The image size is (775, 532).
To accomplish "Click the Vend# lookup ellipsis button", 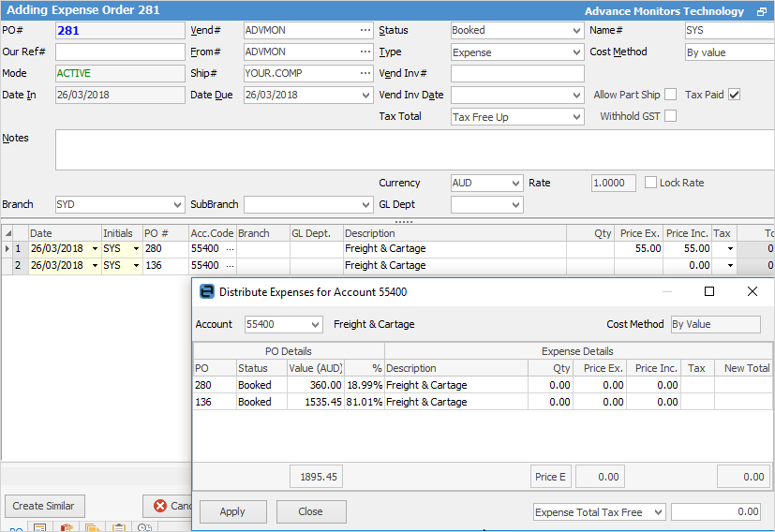I will (x=365, y=31).
